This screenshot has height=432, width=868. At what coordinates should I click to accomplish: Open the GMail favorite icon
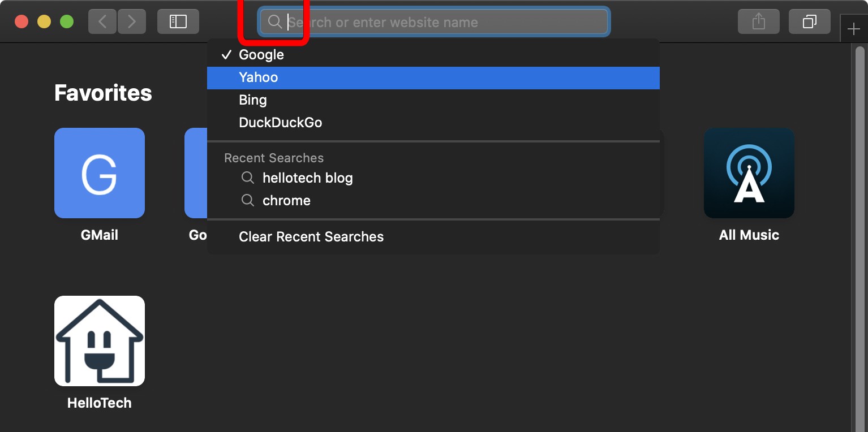(100, 173)
